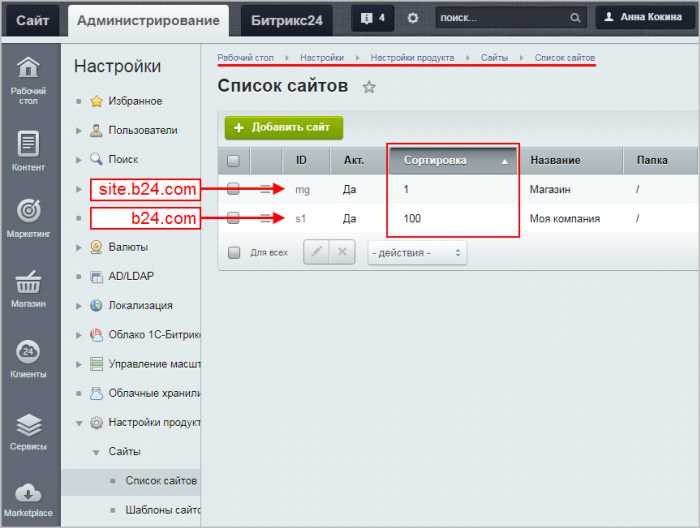Collapse the Сайты tree node

(x=96, y=453)
